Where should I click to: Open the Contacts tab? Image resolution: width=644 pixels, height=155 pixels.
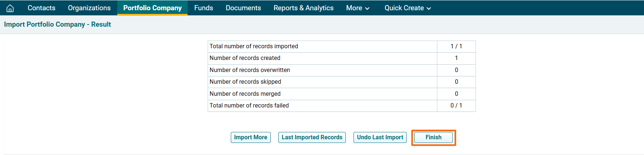click(41, 8)
